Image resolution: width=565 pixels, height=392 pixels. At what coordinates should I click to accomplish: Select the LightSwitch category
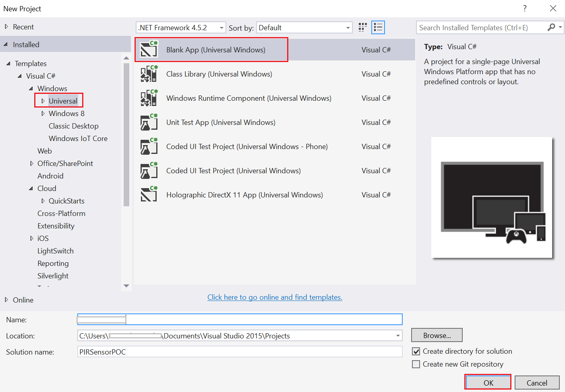point(56,251)
